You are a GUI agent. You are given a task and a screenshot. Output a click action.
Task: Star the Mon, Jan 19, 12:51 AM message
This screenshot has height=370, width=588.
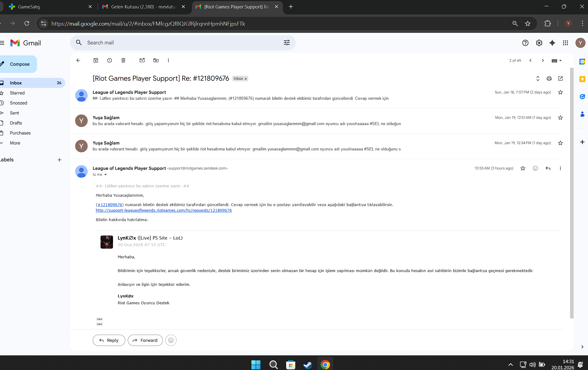(x=560, y=118)
